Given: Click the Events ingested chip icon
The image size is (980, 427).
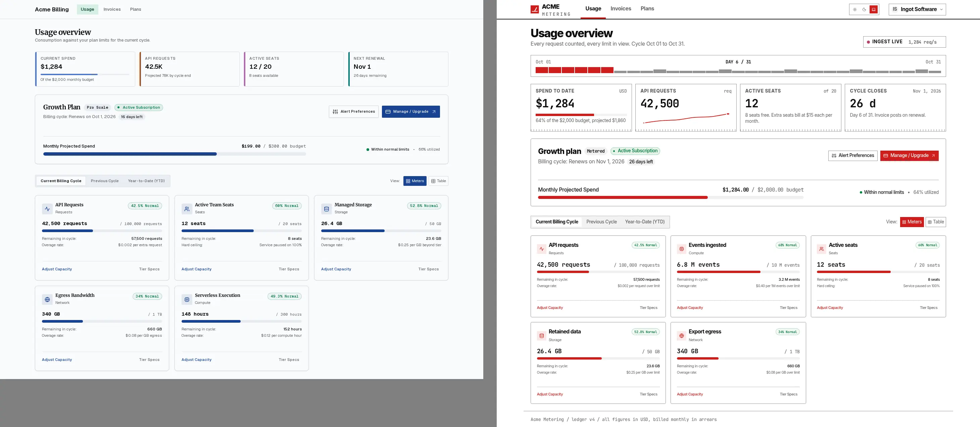Looking at the screenshot, I should click(681, 249).
